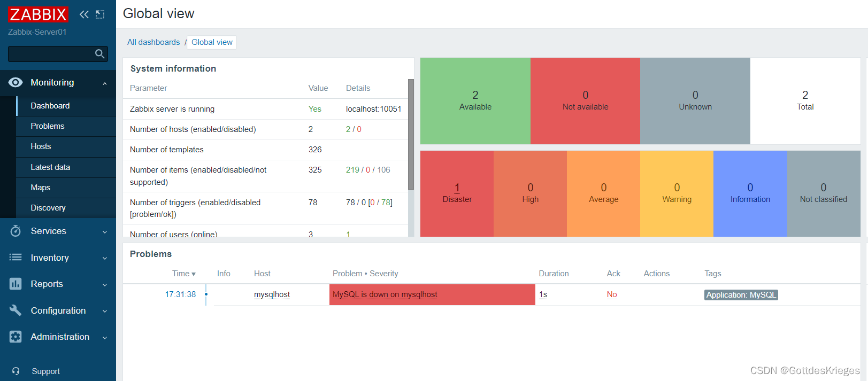
Task: Open the Discovery menu item
Action: coord(66,208)
